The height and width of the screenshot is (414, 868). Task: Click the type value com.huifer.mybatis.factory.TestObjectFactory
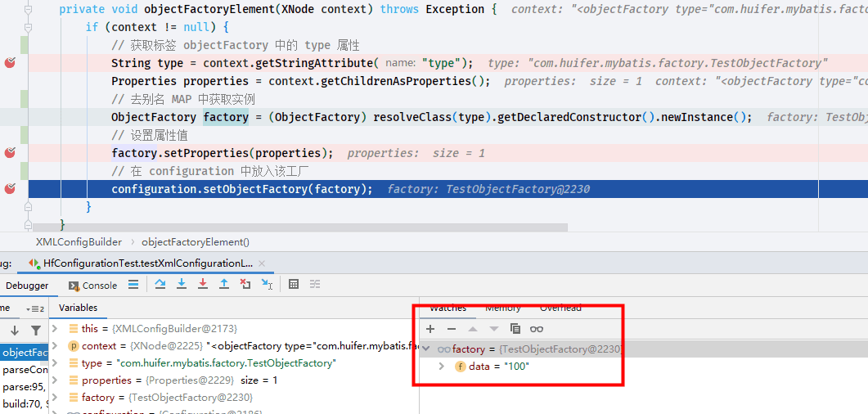pyautogui.click(x=226, y=363)
